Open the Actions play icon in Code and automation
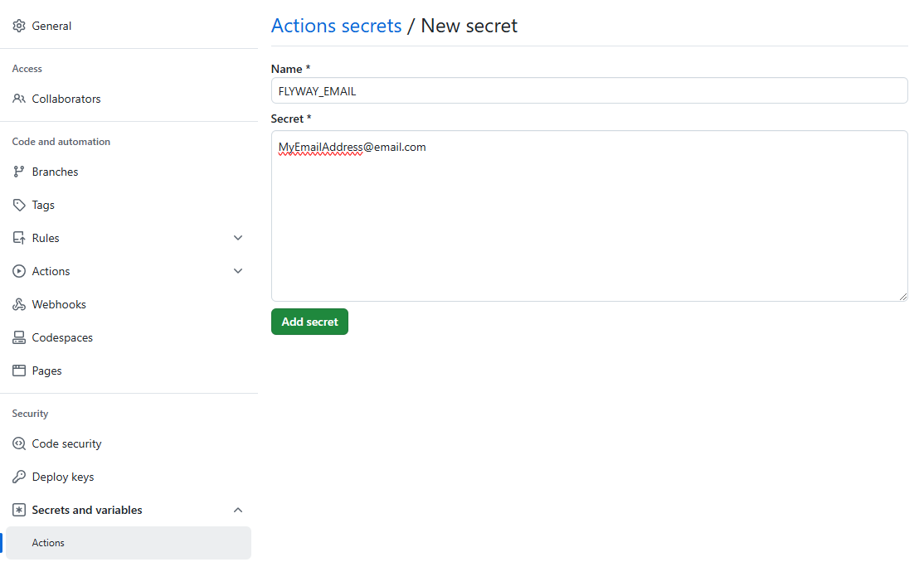This screenshot has width=924, height=562. 18,271
